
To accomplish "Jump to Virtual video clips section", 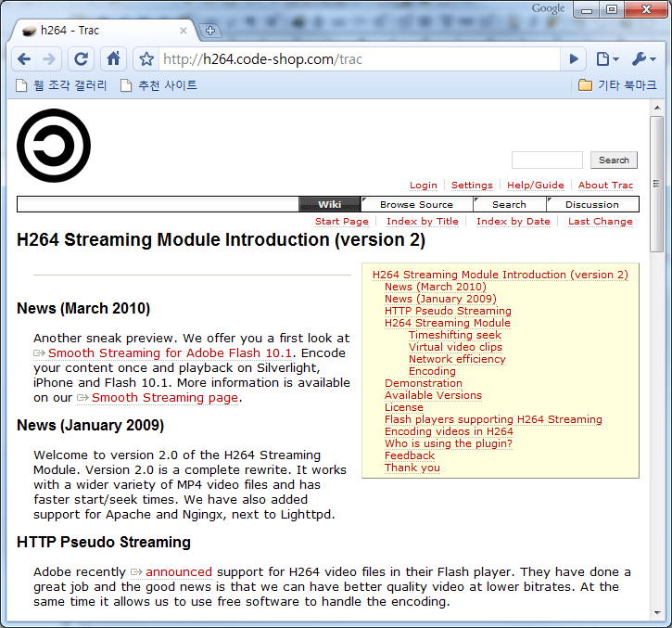I will click(x=455, y=347).
